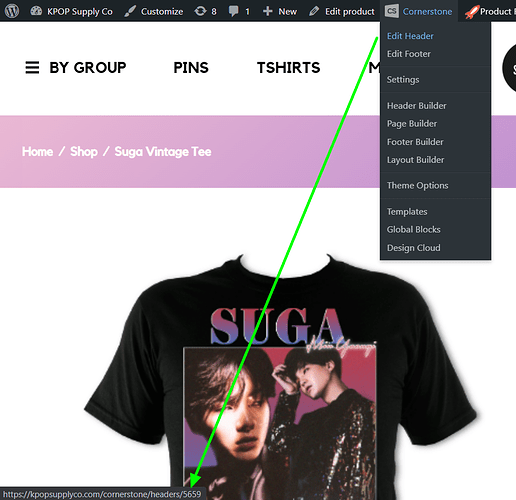Image resolution: width=516 pixels, height=500 pixels.
Task: Open Global Blocks menu entry
Action: 413,230
